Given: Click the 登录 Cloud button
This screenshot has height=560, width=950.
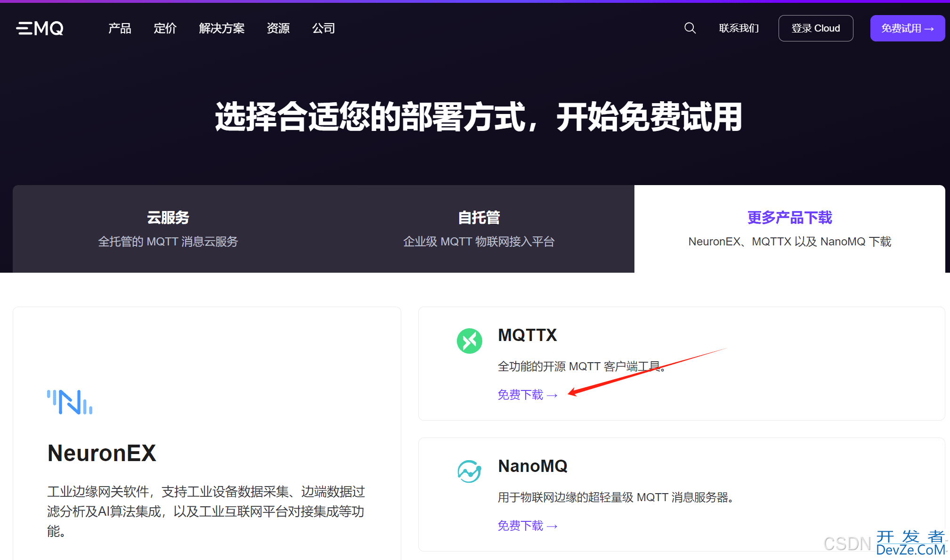Looking at the screenshot, I should (815, 28).
